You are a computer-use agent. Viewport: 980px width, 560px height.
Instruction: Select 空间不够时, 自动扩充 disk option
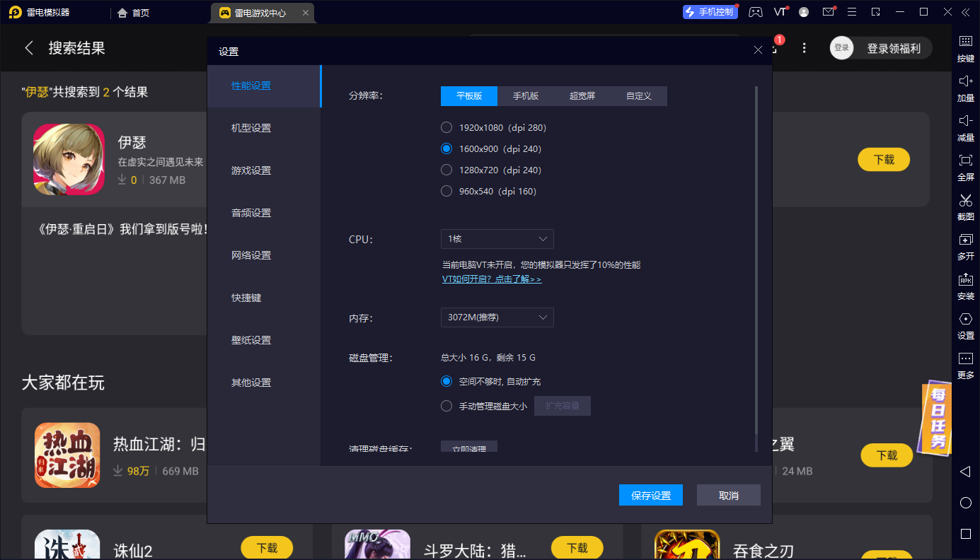click(446, 381)
